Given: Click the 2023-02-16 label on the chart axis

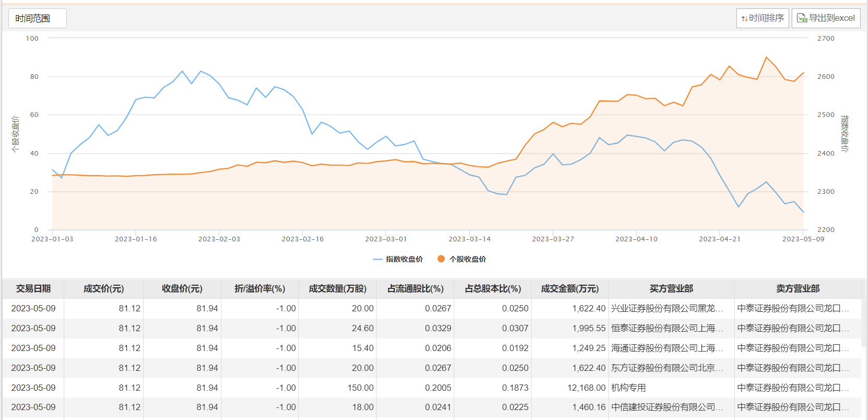Looking at the screenshot, I should (x=302, y=239).
